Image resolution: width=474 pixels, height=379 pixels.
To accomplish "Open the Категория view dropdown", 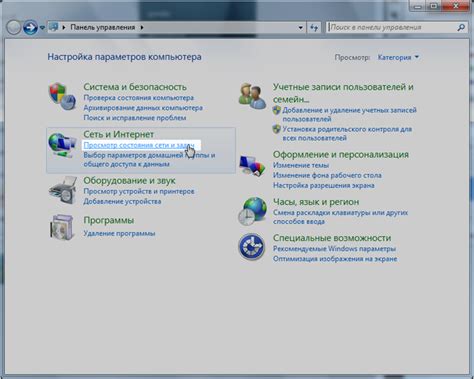I will (x=398, y=57).
